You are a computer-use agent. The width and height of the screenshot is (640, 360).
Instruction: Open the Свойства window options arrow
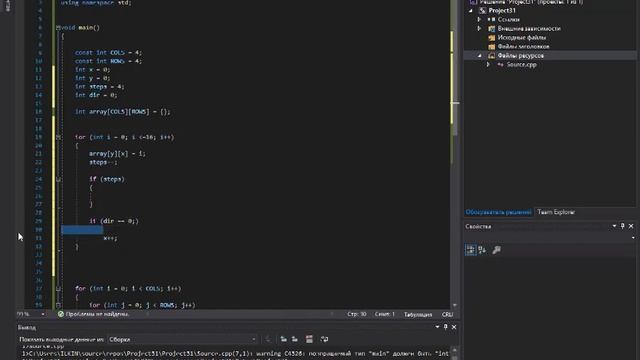[x=614, y=226]
